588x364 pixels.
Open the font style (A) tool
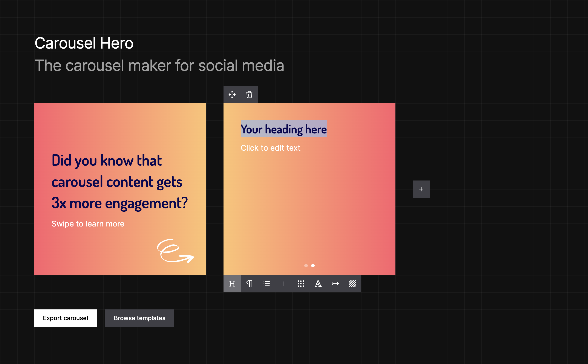tap(318, 284)
